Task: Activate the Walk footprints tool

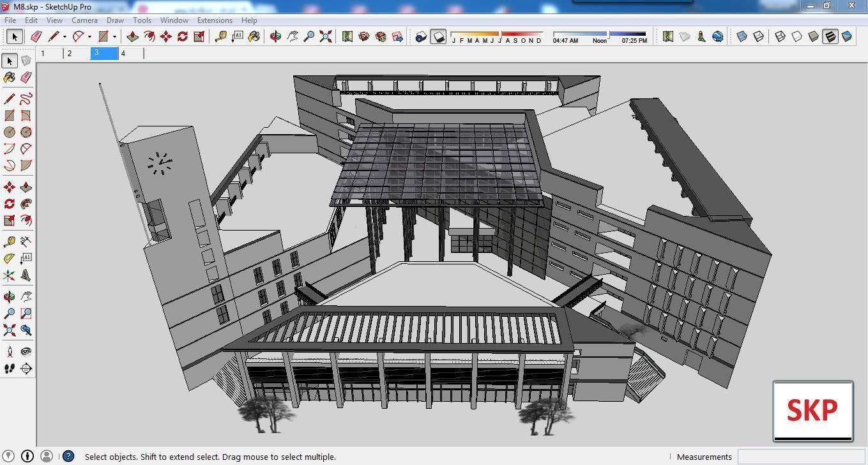Action: click(x=10, y=369)
